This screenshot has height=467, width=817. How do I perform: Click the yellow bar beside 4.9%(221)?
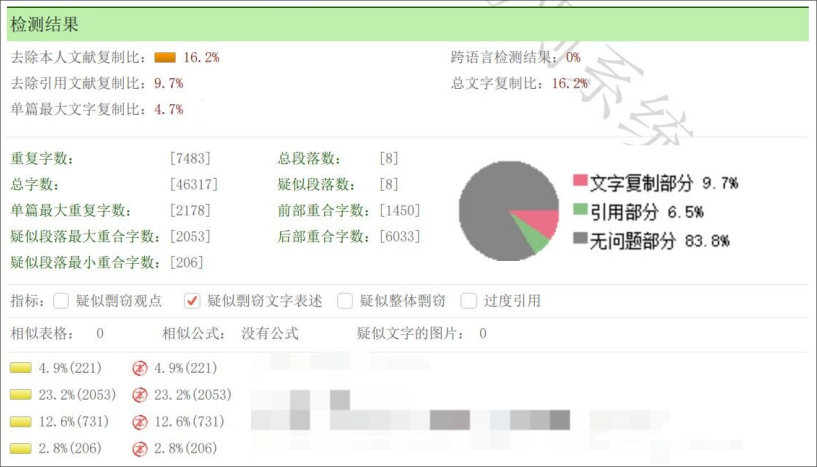[x=20, y=368]
